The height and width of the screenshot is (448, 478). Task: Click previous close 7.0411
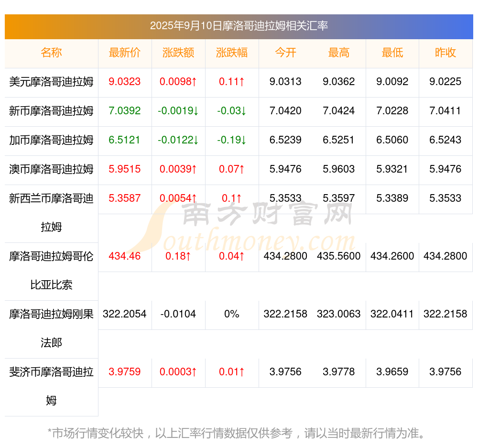(445, 111)
